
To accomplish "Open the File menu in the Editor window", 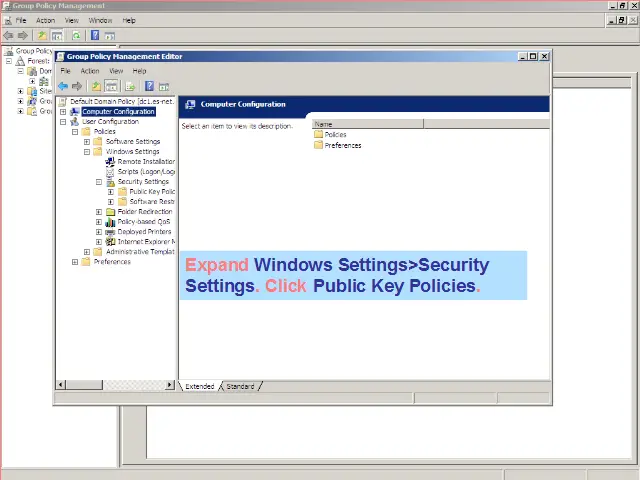I will (65, 71).
